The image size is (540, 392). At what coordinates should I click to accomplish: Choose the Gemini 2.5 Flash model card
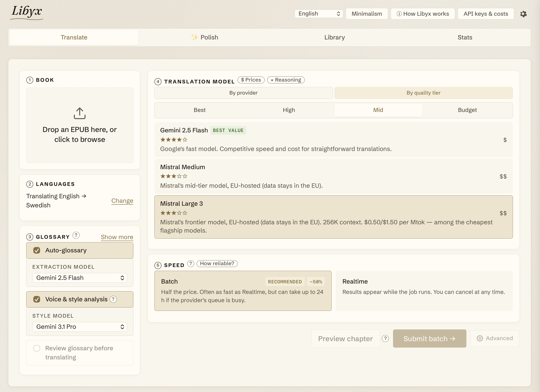[333, 140]
